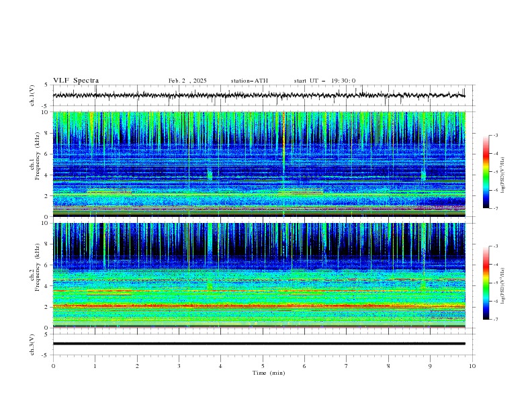Click inside the ch.1 spectrogram panel
Viewport: 532px width, 411px height.
pos(259,164)
